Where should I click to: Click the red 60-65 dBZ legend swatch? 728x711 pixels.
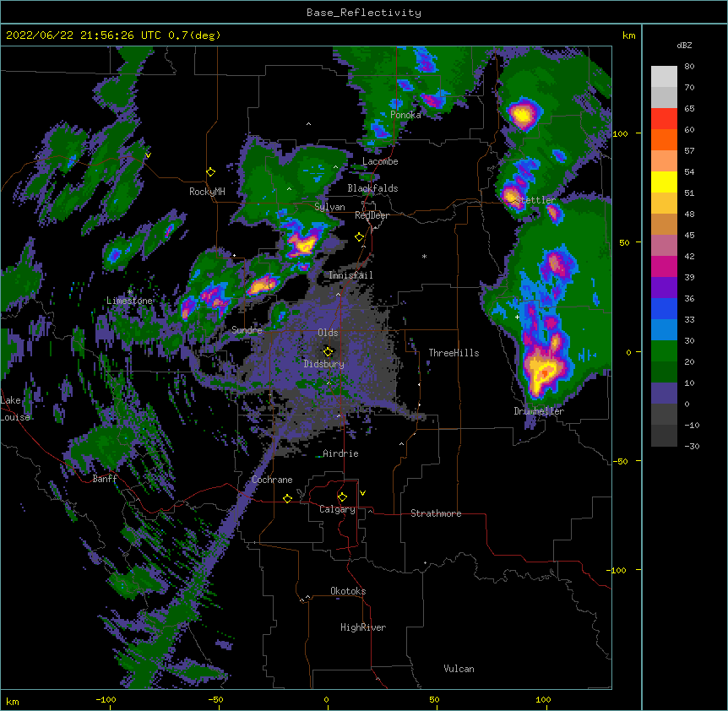(664, 119)
